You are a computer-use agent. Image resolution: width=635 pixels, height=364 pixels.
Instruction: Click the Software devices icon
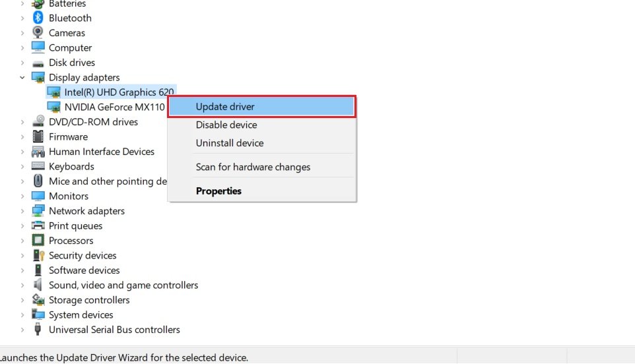tap(38, 270)
